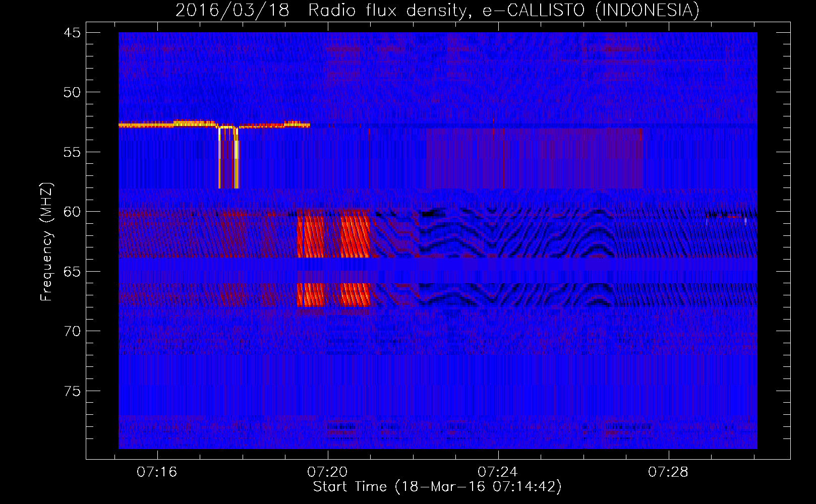The width and height of the screenshot is (816, 504).
Task: Click the 50 frequency tick label
Action: tap(72, 92)
